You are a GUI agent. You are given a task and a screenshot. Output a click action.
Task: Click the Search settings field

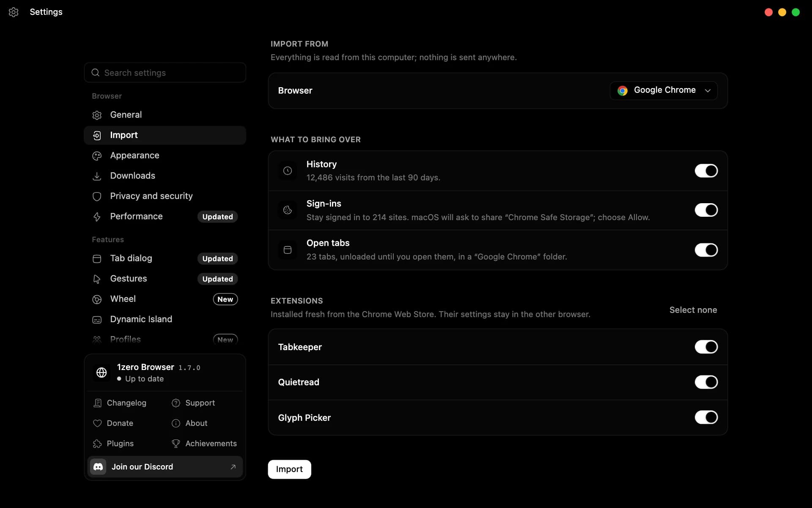pos(165,72)
